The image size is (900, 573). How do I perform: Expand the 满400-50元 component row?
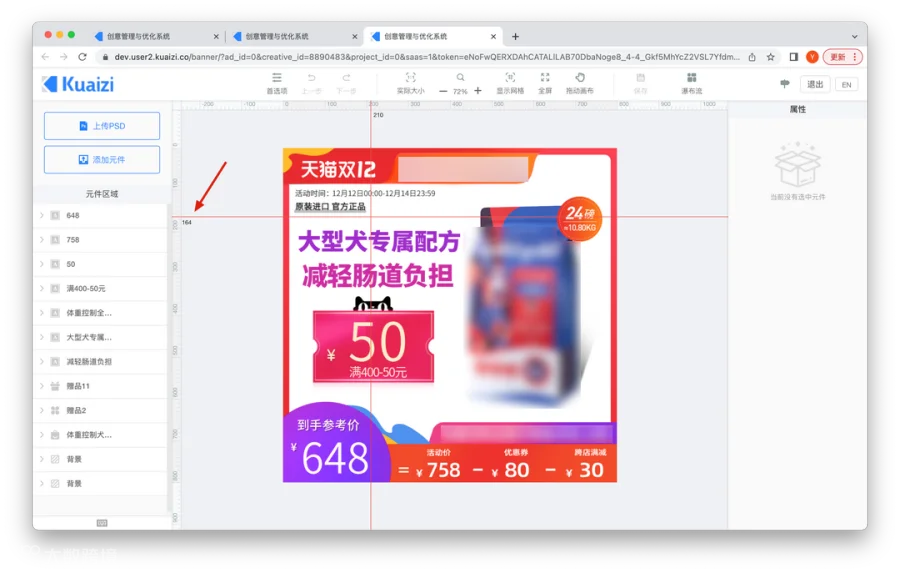coord(42,288)
